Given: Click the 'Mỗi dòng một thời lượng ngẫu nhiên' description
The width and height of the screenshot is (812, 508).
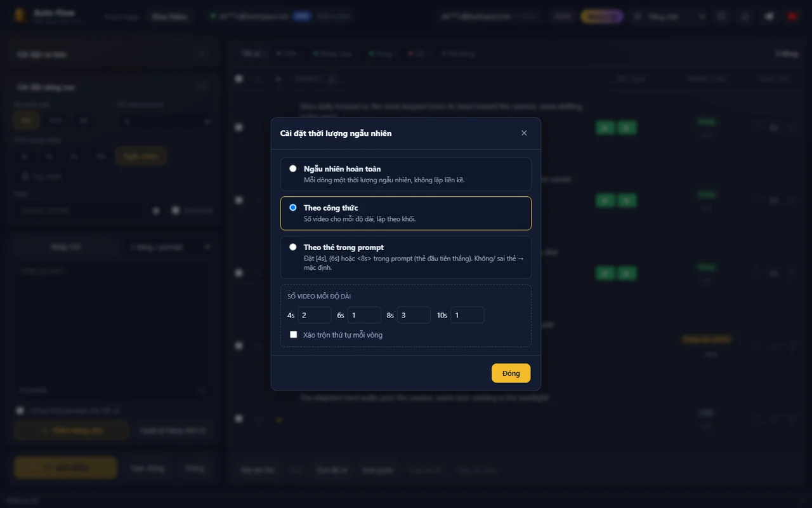Looking at the screenshot, I should click(384, 180).
